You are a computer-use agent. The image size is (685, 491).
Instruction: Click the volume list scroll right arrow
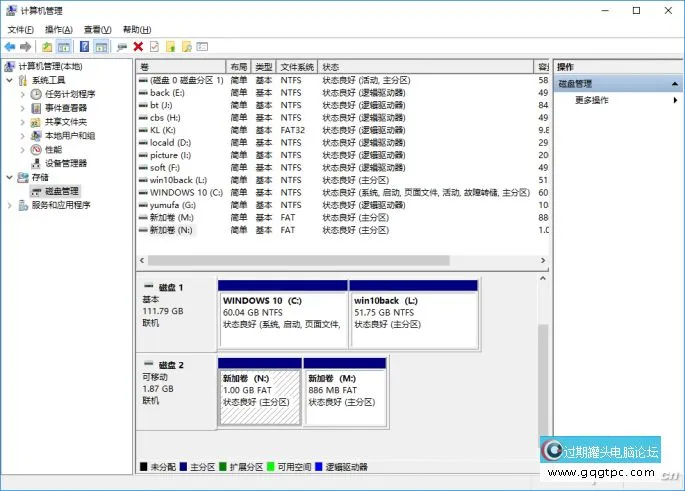pos(543,260)
